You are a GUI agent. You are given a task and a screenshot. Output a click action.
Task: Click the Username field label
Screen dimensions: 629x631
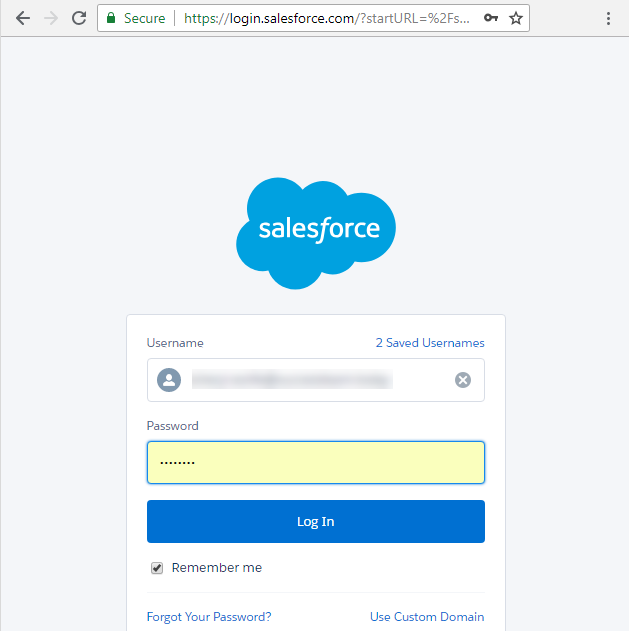coord(175,343)
